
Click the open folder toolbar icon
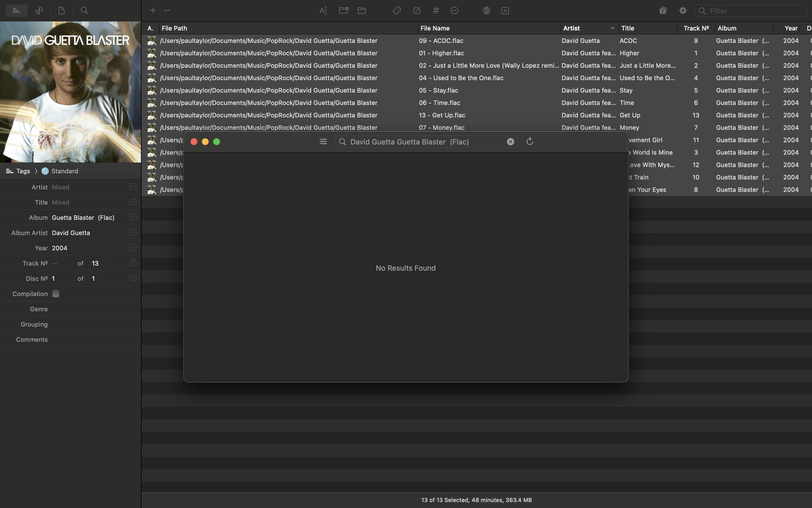(362, 10)
